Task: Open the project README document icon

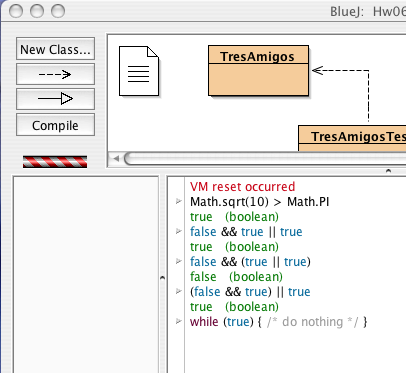Action: [x=139, y=71]
